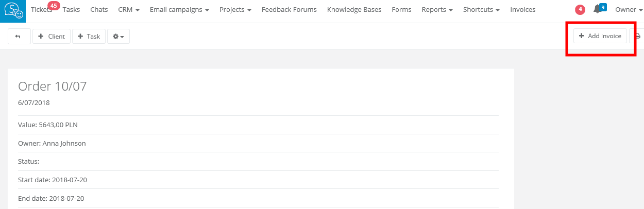
Task: Open the Owner account menu
Action: 629,10
